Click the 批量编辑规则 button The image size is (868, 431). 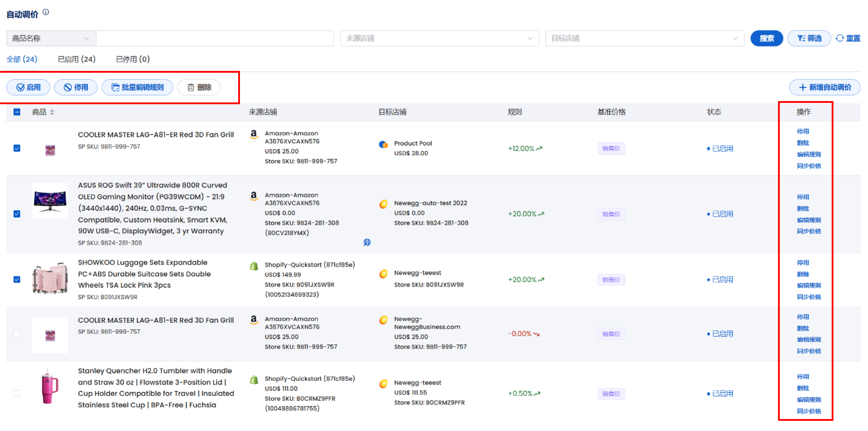(137, 87)
